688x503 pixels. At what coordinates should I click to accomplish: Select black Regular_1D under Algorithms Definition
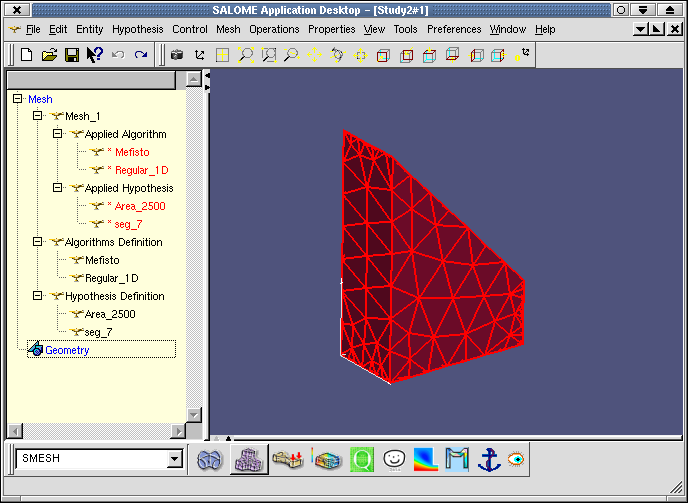(112, 278)
